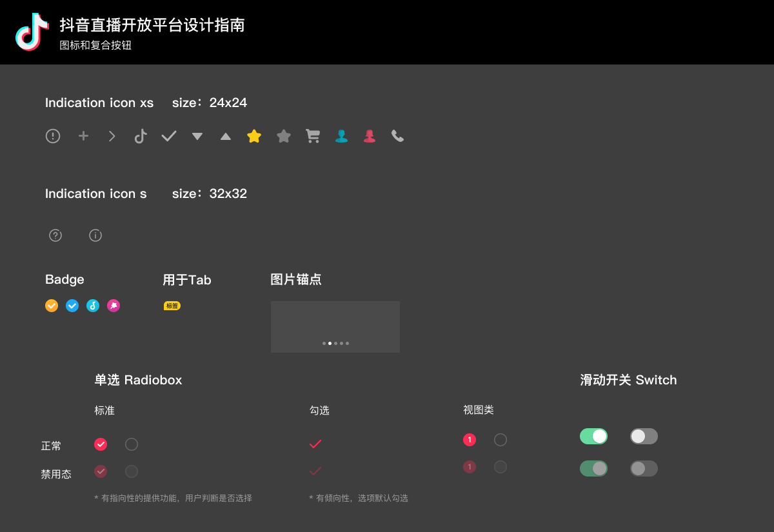The image size is (774, 532).
Task: Click the right chevron arrow icon
Action: [112, 136]
